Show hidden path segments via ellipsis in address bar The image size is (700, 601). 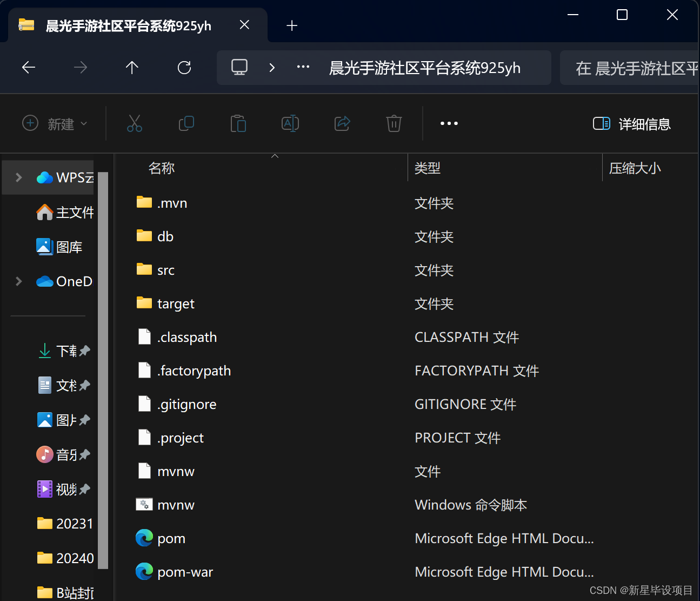pyautogui.click(x=303, y=67)
